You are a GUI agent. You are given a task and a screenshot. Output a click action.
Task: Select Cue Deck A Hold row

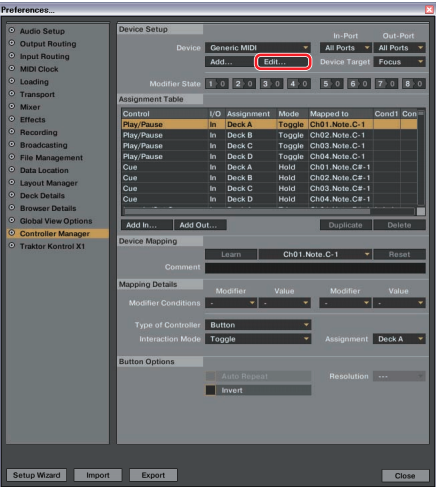[269, 167]
